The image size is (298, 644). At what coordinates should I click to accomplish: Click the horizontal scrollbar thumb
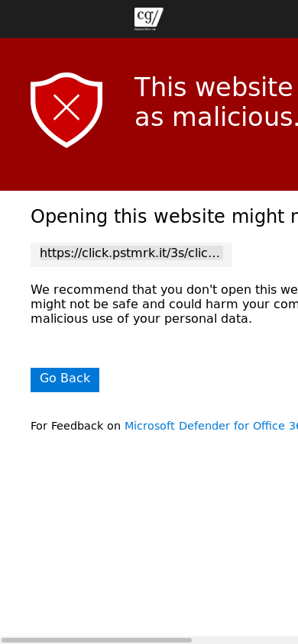[96, 640]
